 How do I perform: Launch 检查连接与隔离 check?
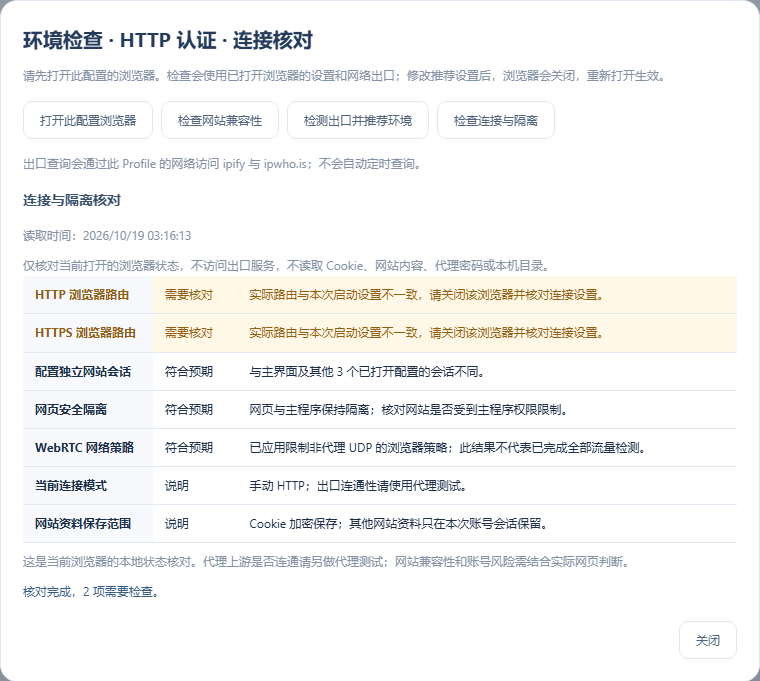[x=495, y=120]
